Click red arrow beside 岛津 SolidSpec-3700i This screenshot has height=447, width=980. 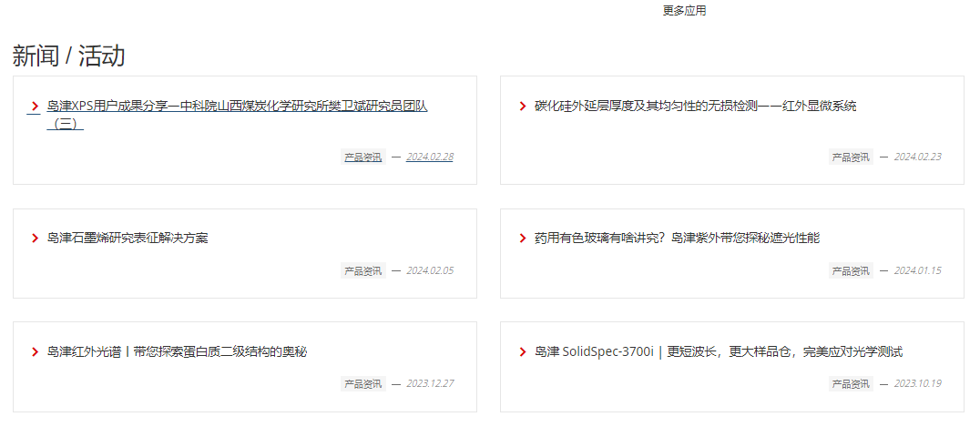[523, 352]
